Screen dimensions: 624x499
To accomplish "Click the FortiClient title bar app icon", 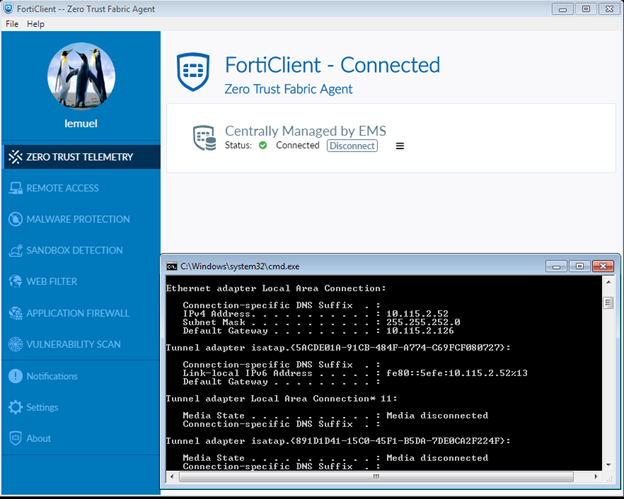I will click(8, 8).
